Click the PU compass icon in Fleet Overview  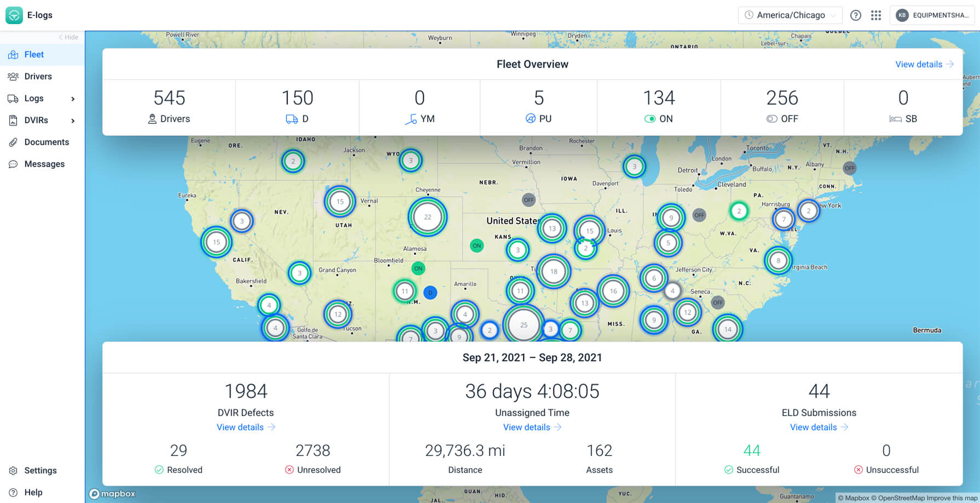click(530, 118)
